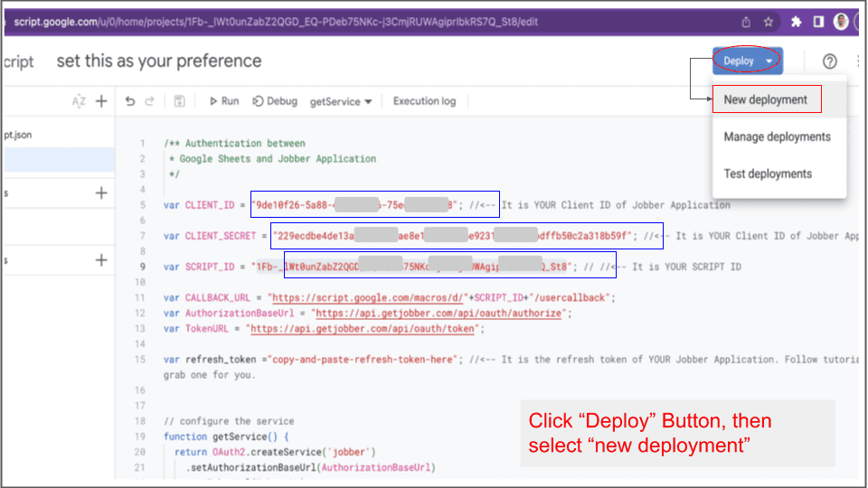
Task: Open the api.getjobber.com oauth token URL link
Action: coord(361,329)
